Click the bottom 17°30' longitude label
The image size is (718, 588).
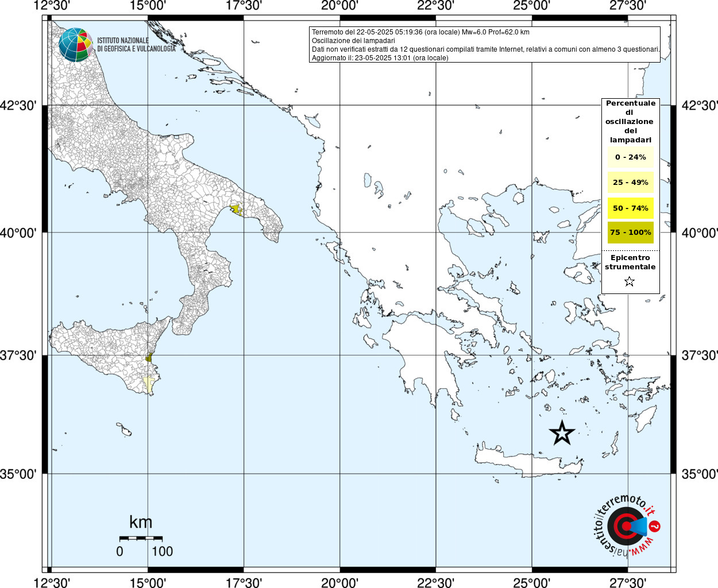point(244,583)
